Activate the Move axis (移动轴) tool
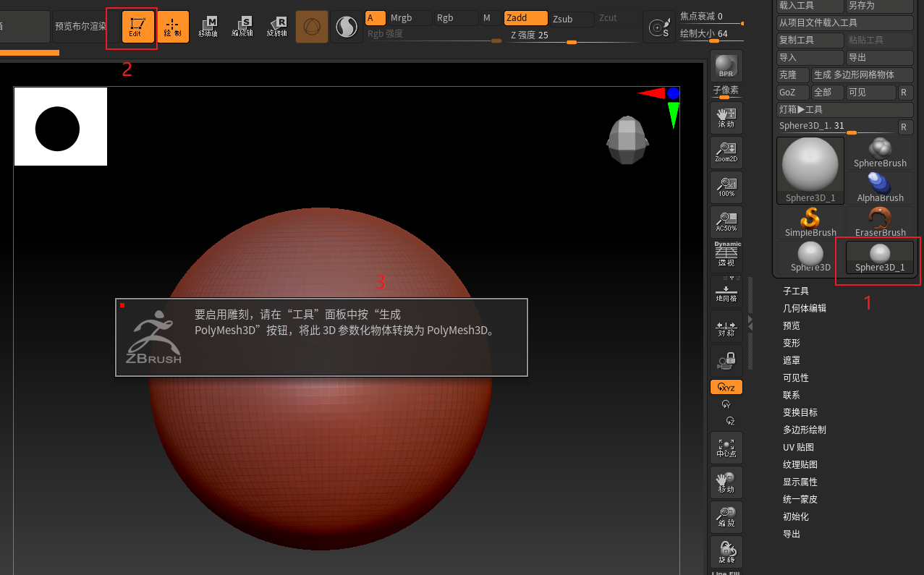The image size is (924, 575). click(208, 27)
